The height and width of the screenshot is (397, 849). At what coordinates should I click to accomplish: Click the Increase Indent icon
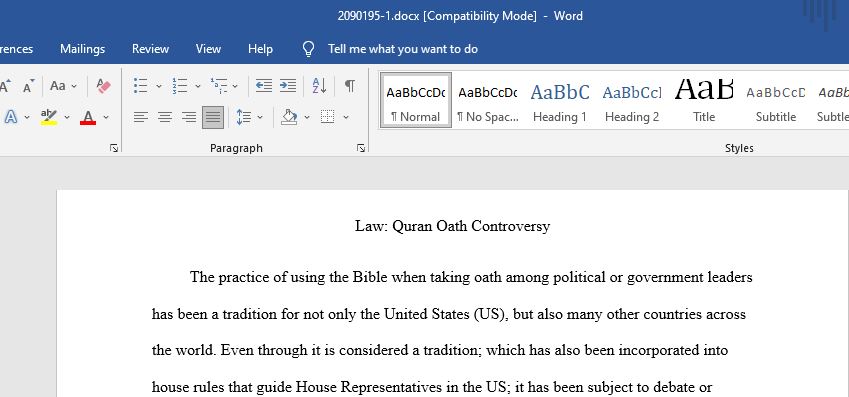[288, 86]
